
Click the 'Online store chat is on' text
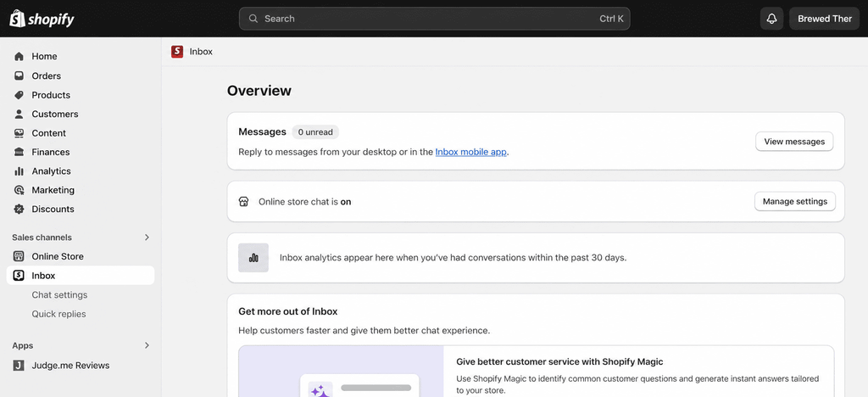click(305, 202)
